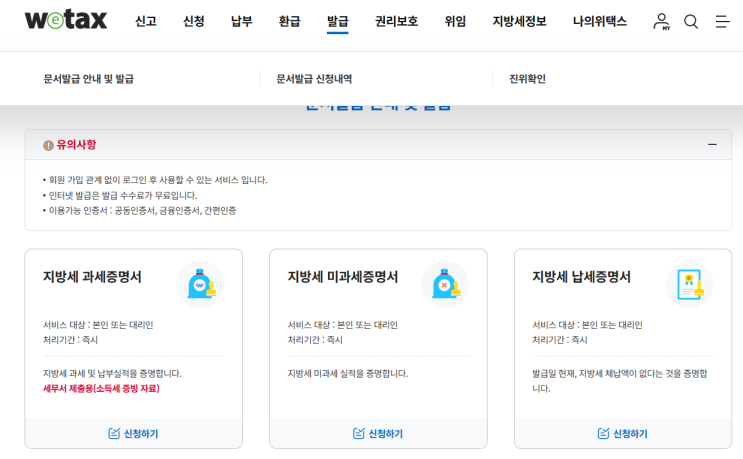Screen dimensions: 743x459
Task: Open the 신청 menu
Action: click(x=194, y=21)
